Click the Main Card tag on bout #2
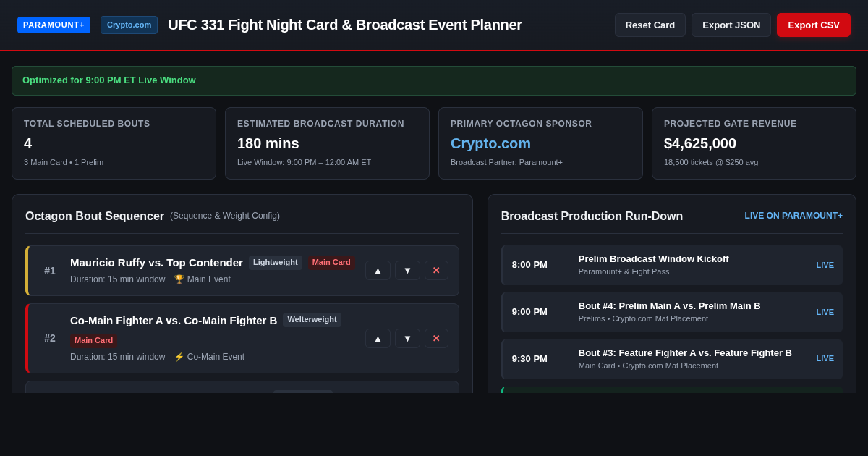This screenshot has width=868, height=456. [x=93, y=340]
